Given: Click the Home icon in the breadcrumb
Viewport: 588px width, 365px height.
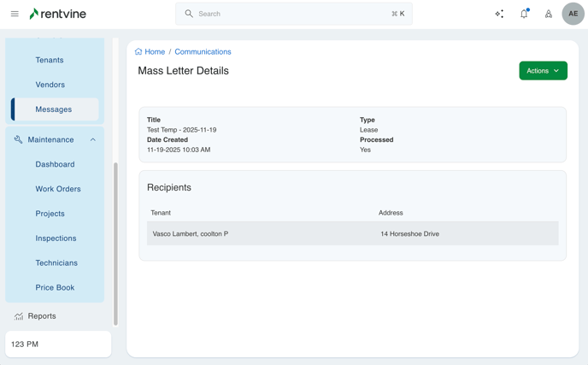Looking at the screenshot, I should [138, 52].
